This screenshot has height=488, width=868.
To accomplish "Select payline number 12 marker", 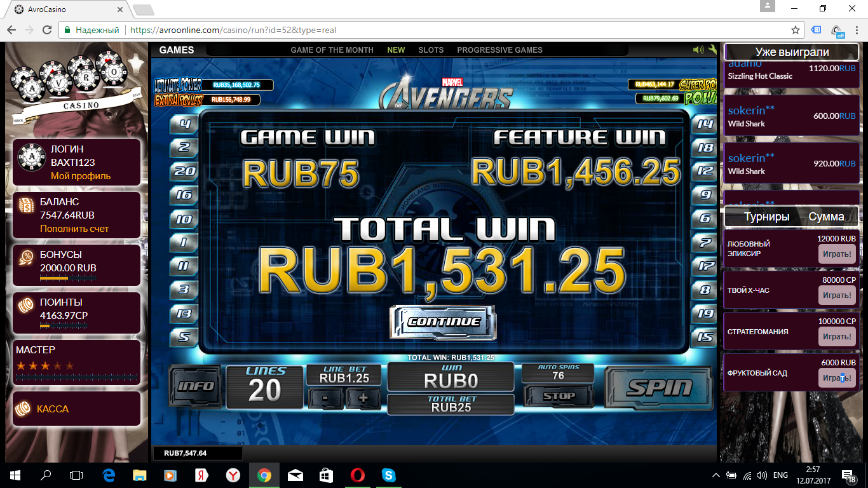I will tap(705, 170).
